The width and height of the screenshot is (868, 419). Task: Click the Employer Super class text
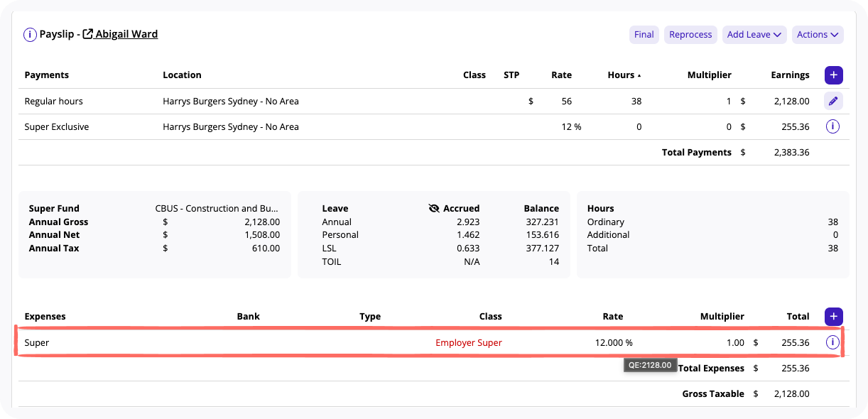coord(469,342)
